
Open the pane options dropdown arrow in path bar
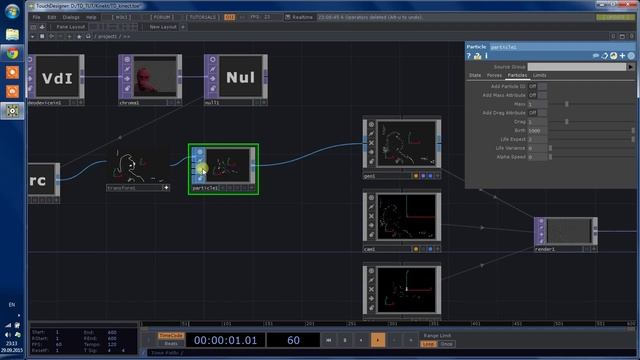point(33,36)
